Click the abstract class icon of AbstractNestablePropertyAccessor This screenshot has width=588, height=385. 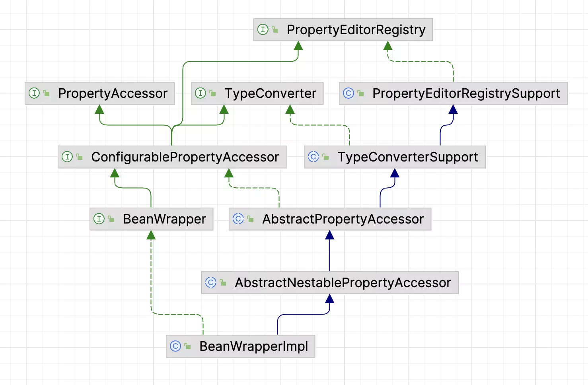click(x=211, y=282)
